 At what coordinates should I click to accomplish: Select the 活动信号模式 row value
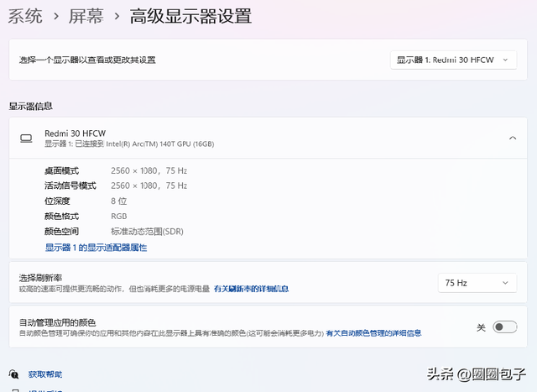[149, 186]
